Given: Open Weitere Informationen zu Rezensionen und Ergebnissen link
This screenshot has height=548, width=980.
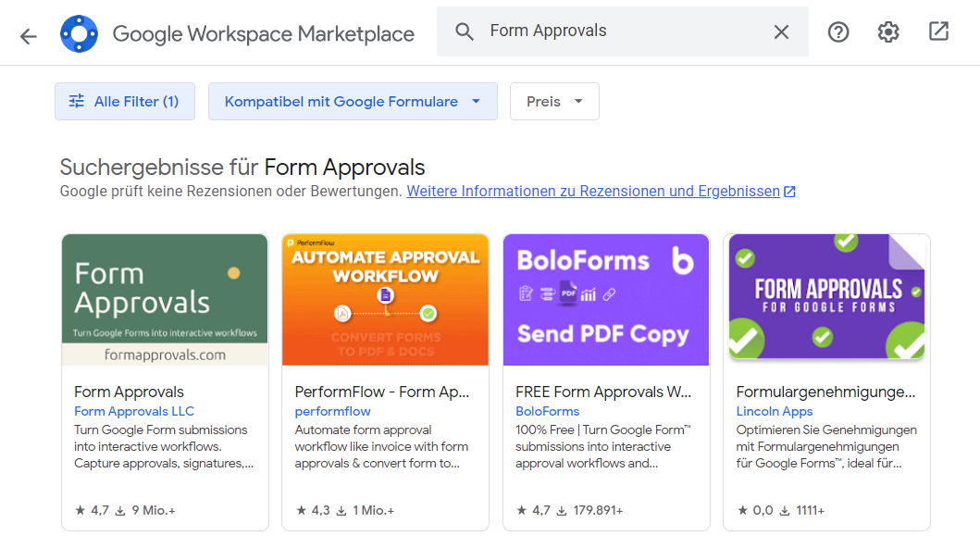Looking at the screenshot, I should pos(593,192).
